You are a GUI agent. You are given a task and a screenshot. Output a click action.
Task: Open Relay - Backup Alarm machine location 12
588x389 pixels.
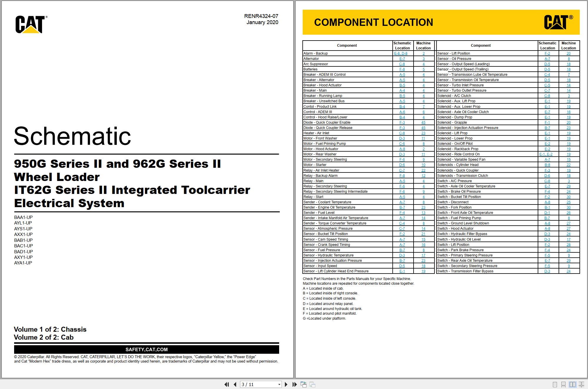423,176
